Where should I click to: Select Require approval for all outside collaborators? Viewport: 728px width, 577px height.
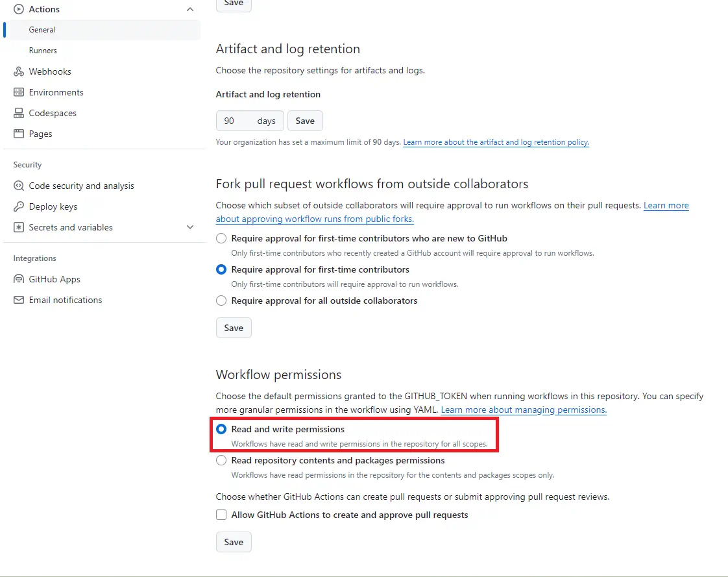pyautogui.click(x=221, y=301)
